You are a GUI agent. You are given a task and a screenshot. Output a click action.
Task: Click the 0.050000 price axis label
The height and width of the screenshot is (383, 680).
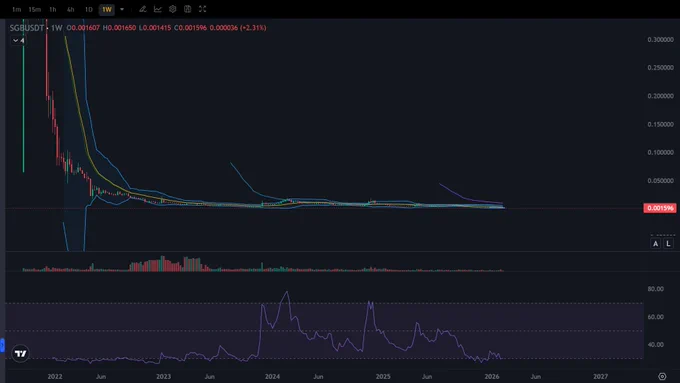click(660, 180)
